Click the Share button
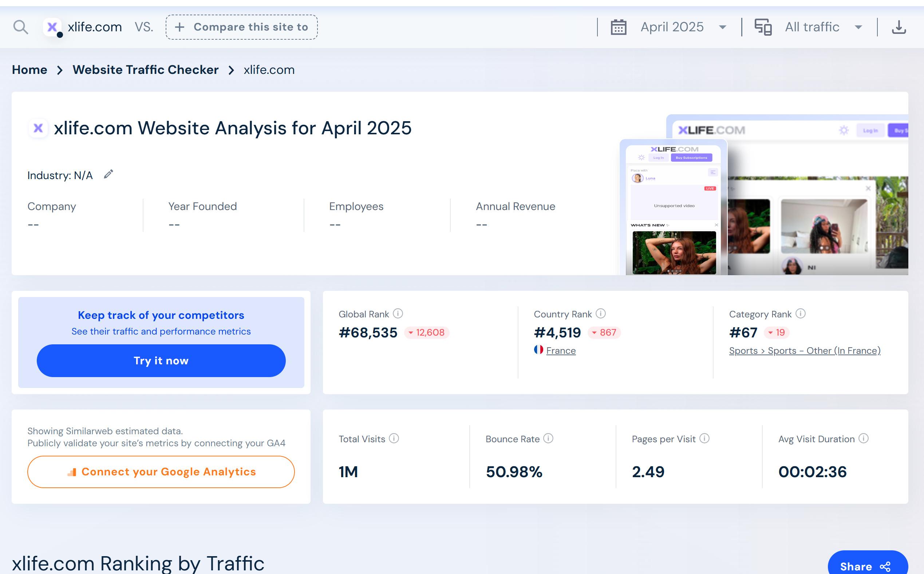924x574 pixels. click(x=868, y=566)
